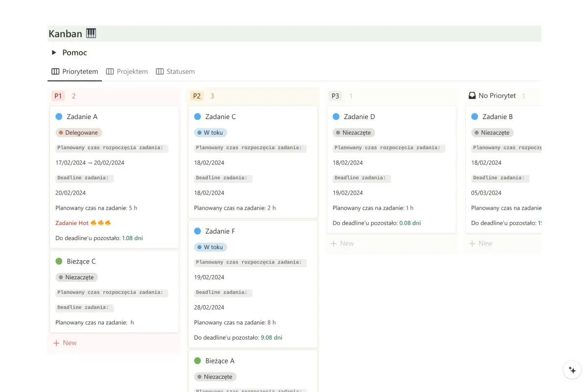This screenshot has height=392, width=588.
Task: Click the fire emoji next to Zadanie Hot
Action: pos(94,222)
